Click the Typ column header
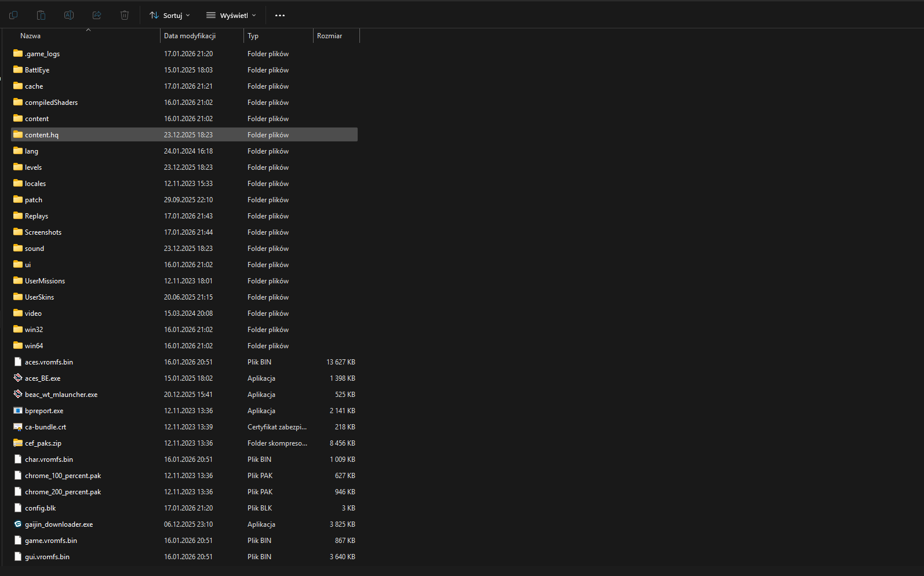 point(253,36)
